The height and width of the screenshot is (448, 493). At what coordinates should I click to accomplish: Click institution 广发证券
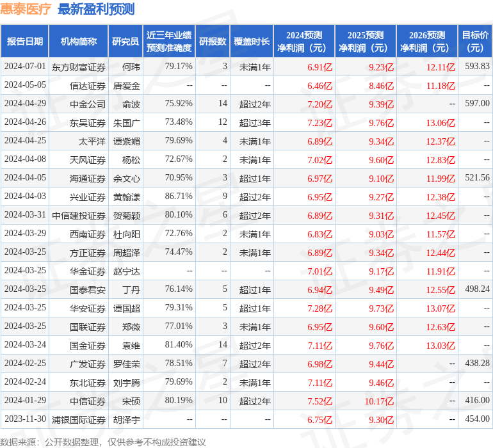[88, 364]
